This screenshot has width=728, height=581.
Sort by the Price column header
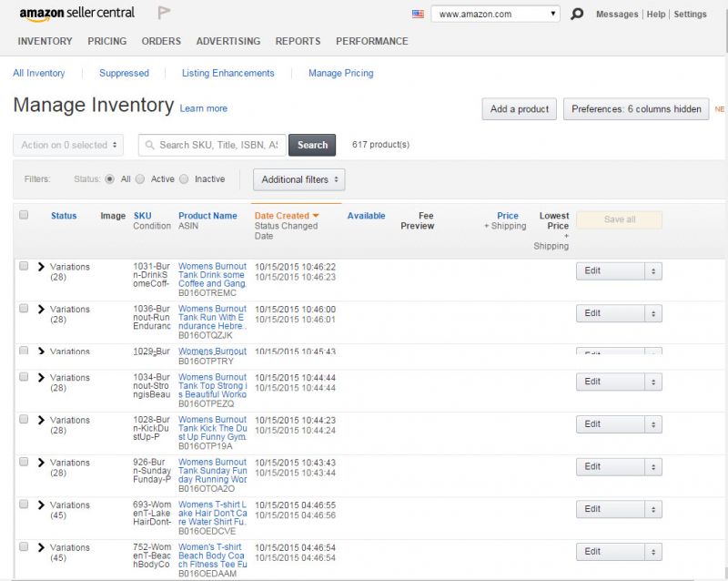point(508,216)
